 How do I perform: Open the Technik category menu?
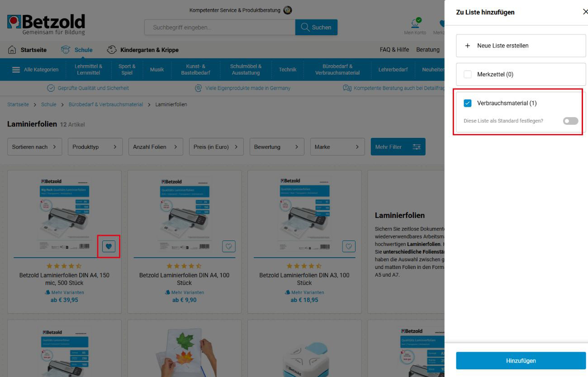288,70
